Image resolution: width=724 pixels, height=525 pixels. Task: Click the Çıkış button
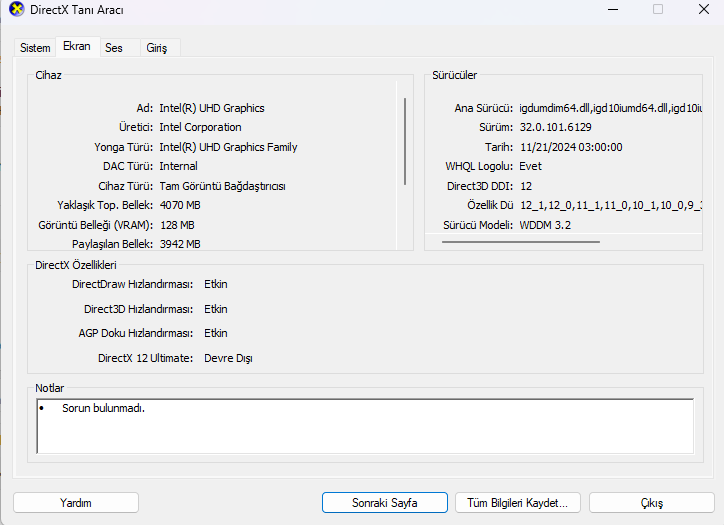[x=652, y=502]
